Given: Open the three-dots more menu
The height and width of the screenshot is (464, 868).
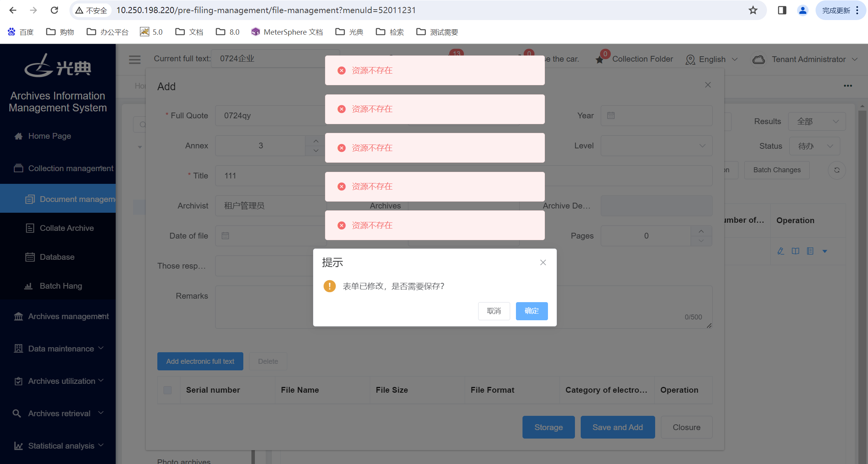Looking at the screenshot, I should [848, 86].
